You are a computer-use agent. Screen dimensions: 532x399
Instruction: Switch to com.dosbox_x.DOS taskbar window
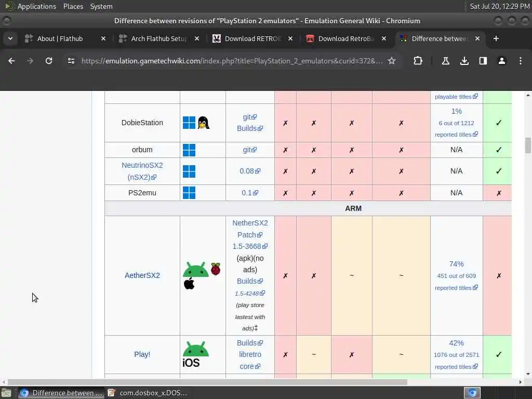pyautogui.click(x=148, y=393)
